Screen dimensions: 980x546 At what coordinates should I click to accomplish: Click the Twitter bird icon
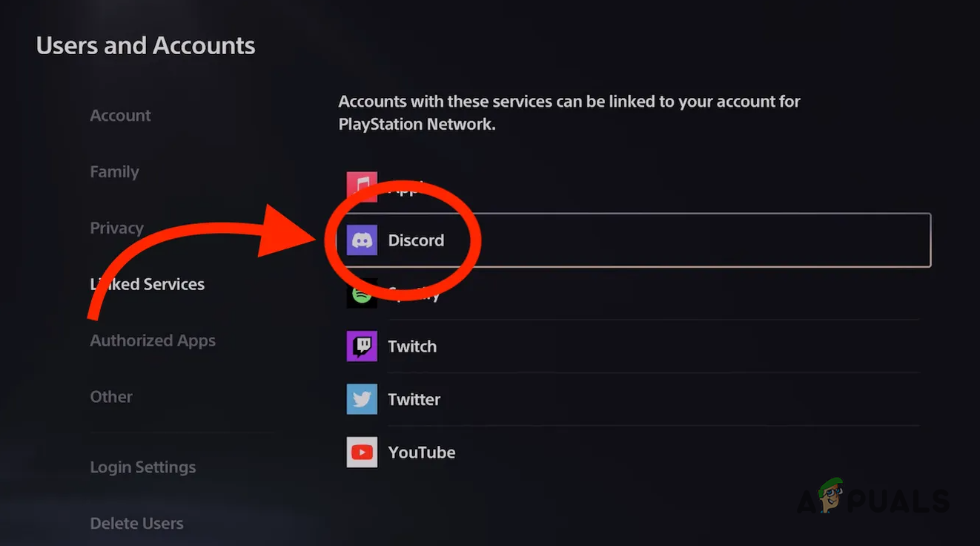[x=361, y=399]
